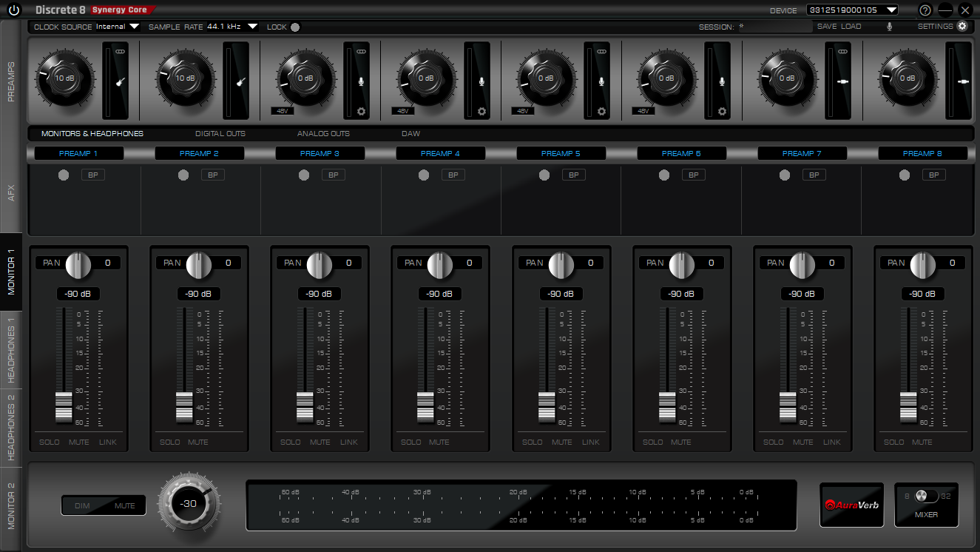Toggle 48V phantom power on preamp 4
980x552 pixels.
[402, 111]
